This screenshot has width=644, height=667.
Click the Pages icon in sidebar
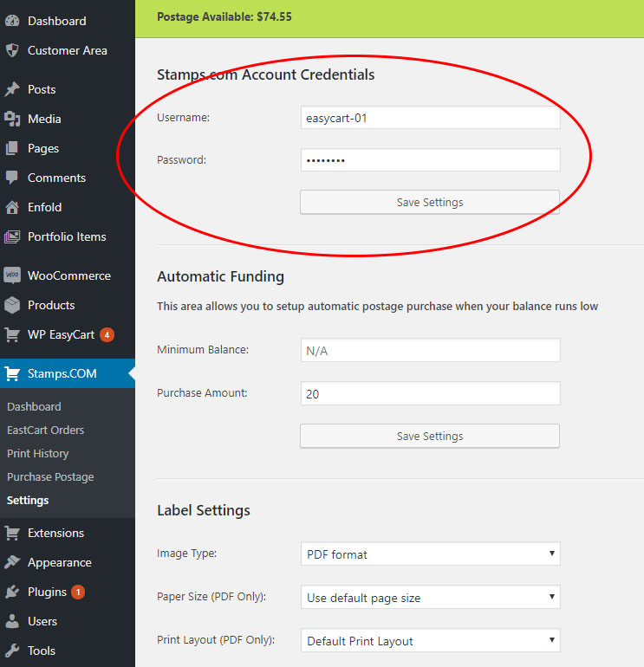click(x=12, y=148)
